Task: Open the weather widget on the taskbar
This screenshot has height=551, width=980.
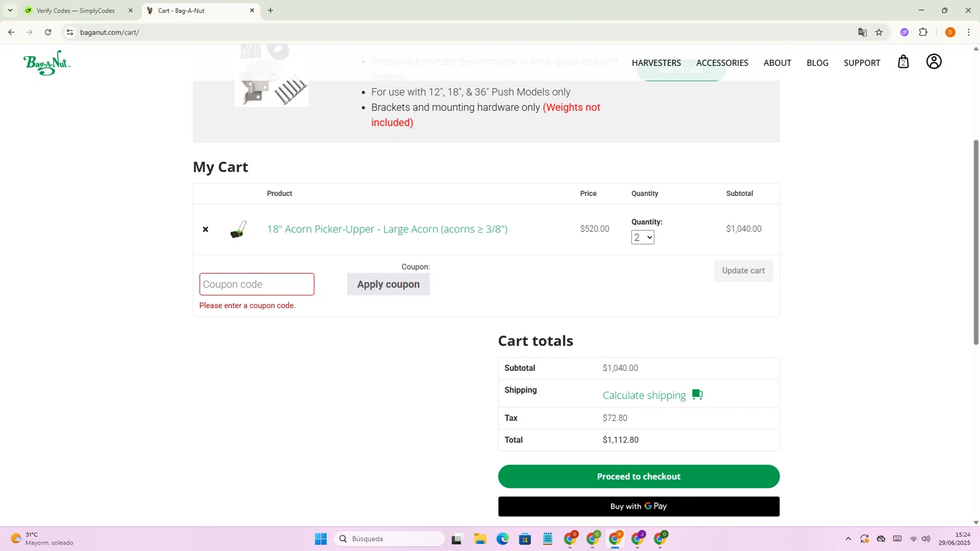Action: 42,539
